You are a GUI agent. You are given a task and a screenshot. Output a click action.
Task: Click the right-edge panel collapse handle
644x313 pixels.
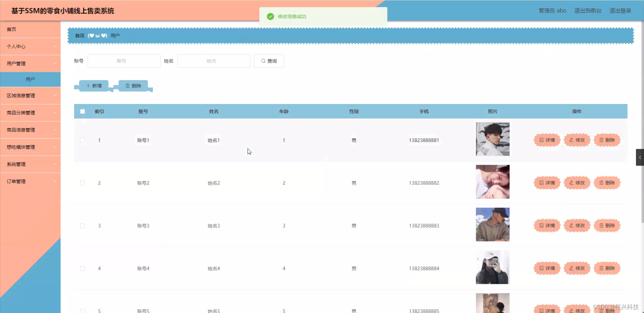click(640, 157)
